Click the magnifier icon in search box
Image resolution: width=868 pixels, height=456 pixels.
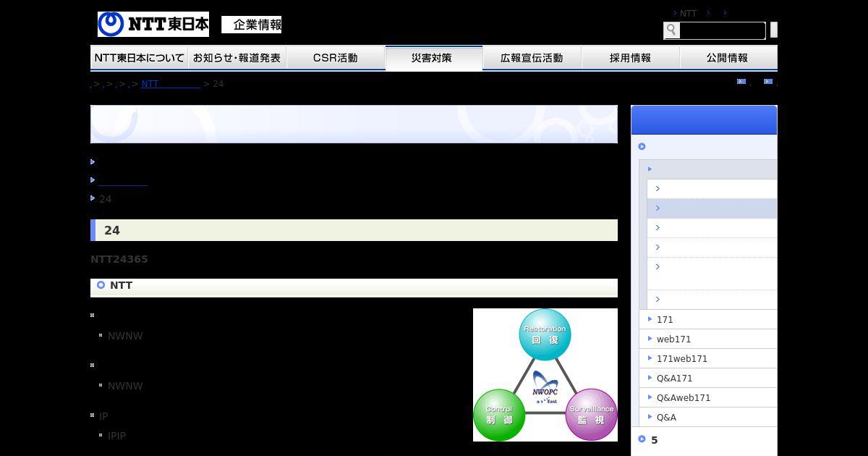click(671, 30)
